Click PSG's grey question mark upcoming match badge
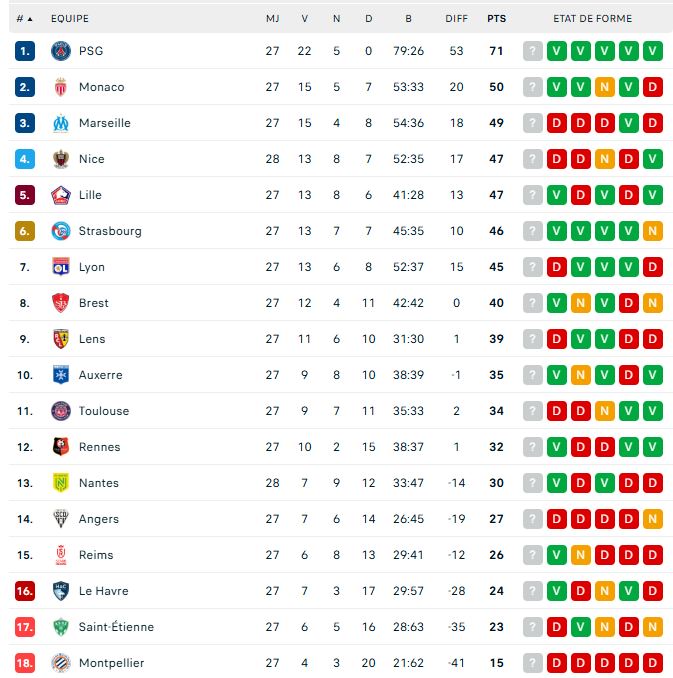Viewport: 673px width, 678px height. [533, 51]
